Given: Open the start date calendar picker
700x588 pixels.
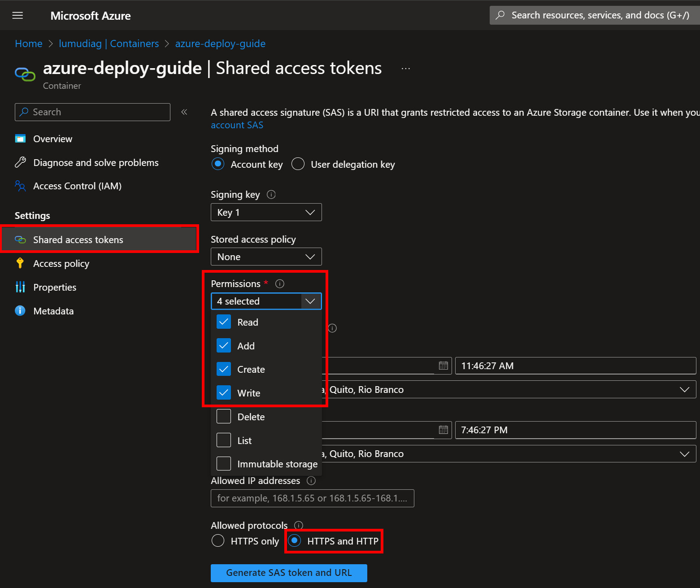Looking at the screenshot, I should [443, 366].
